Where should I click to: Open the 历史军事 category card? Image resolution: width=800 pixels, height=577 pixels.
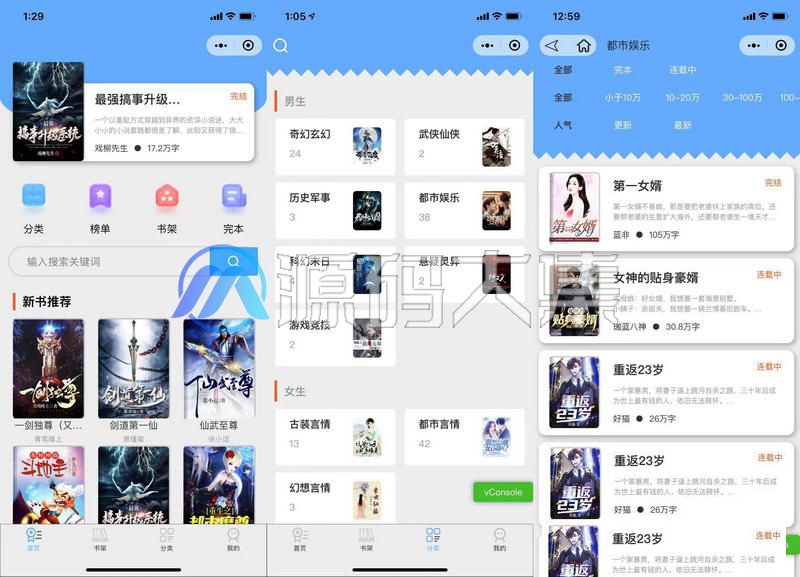point(335,210)
